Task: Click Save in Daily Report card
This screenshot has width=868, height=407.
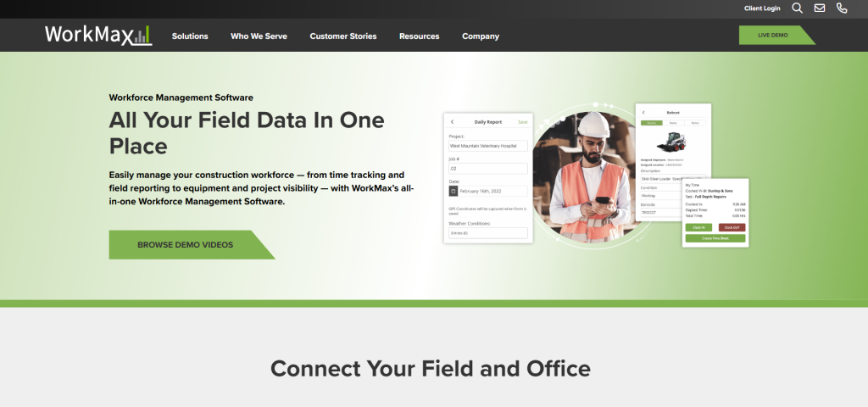Action: [522, 122]
